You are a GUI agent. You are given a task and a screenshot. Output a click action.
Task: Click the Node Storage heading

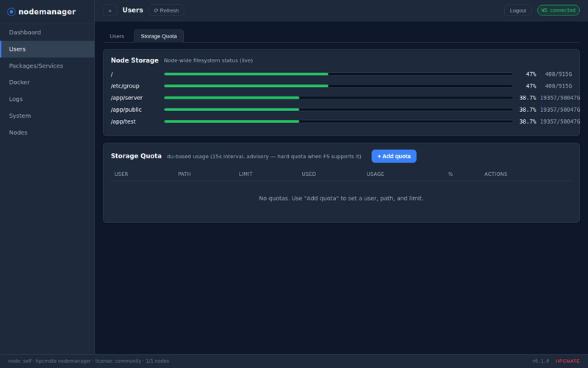[135, 60]
